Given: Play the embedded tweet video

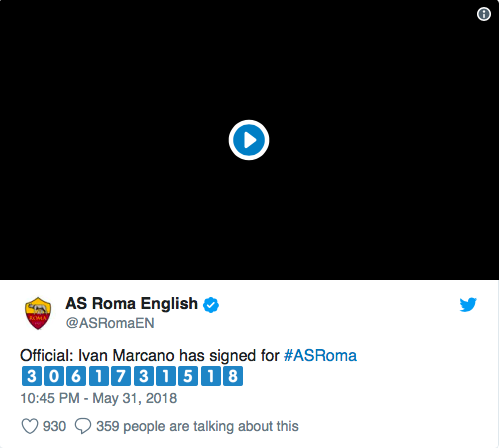Looking at the screenshot, I should click(249, 140).
